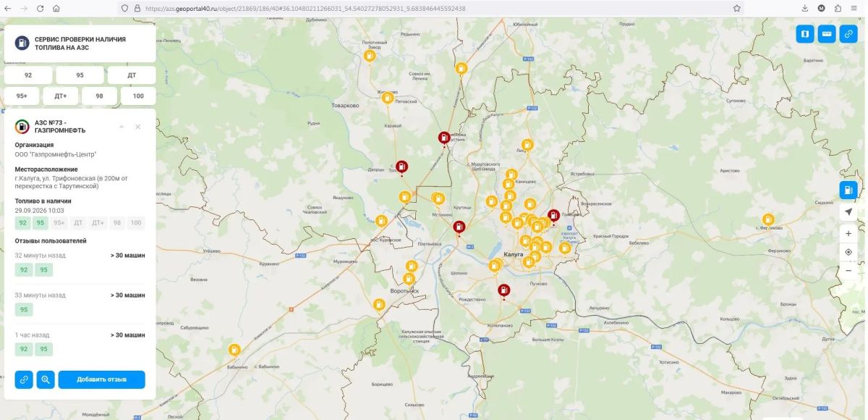868x420 pixels.
Task: Click the unavailable ДТ chip under Топливо в наличии
Action: [79, 223]
